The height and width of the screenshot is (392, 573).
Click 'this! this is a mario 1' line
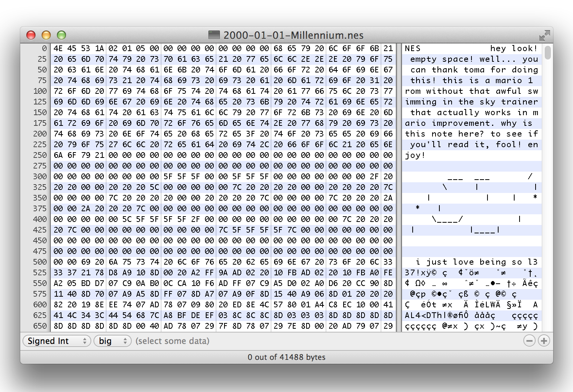[471, 80]
